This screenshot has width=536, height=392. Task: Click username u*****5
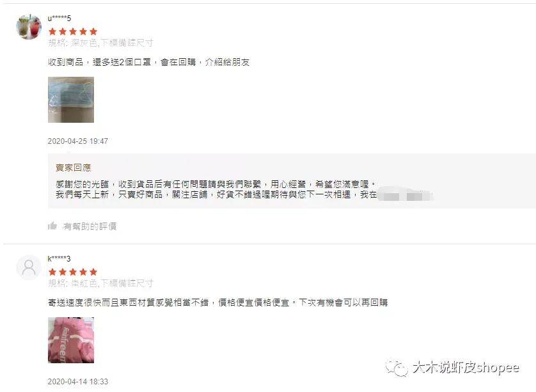59,18
